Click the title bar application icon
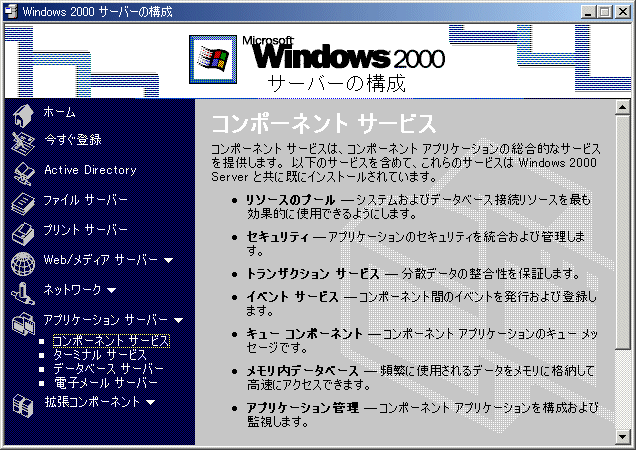This screenshot has width=636, height=450. (11, 11)
